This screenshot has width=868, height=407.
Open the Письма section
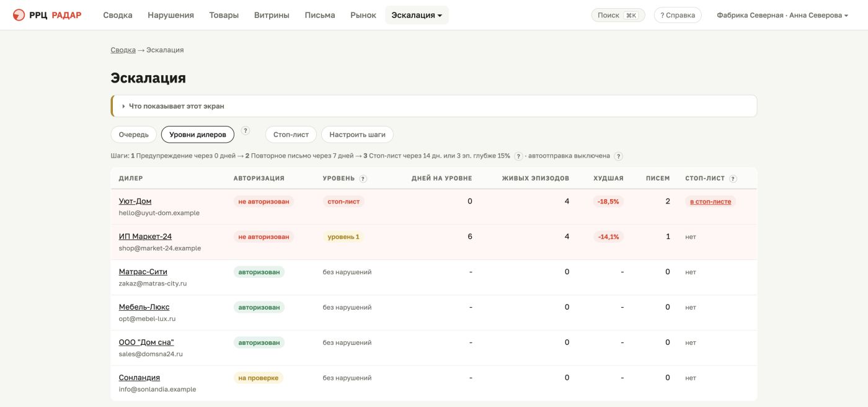[x=320, y=15]
